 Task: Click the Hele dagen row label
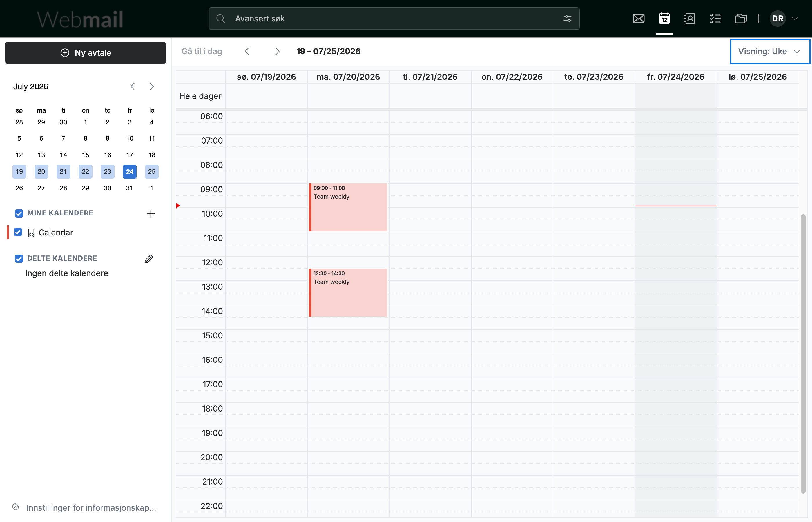click(x=201, y=96)
